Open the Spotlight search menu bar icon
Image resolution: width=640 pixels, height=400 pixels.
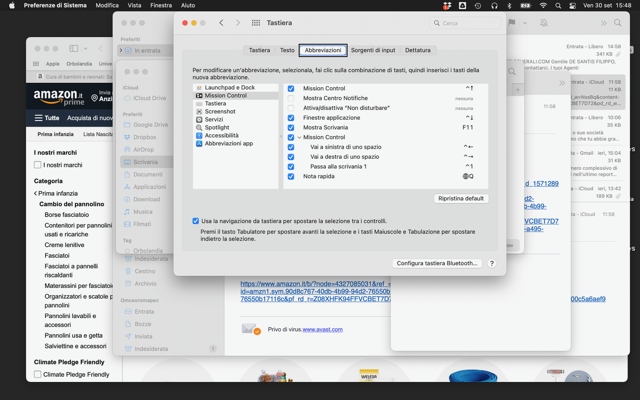[x=558, y=6]
